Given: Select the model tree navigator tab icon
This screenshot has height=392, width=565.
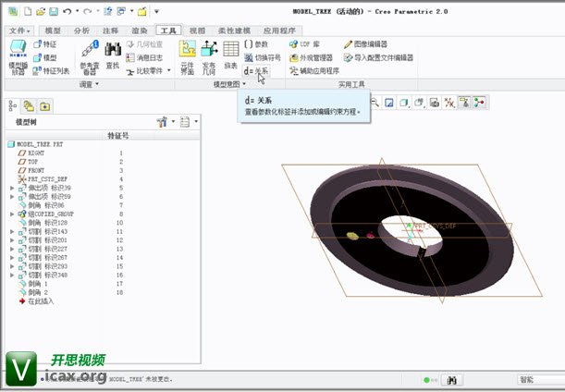Looking at the screenshot, I should 13,106.
